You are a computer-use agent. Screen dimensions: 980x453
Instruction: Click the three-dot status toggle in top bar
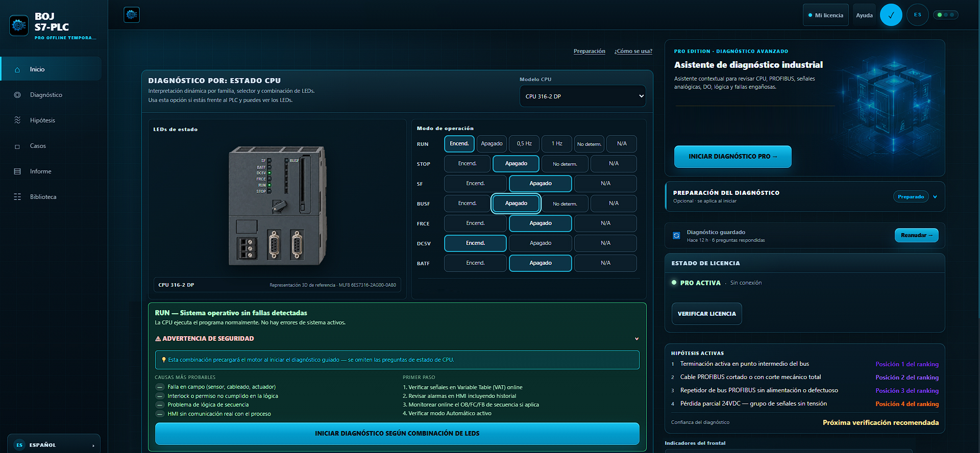click(x=945, y=15)
